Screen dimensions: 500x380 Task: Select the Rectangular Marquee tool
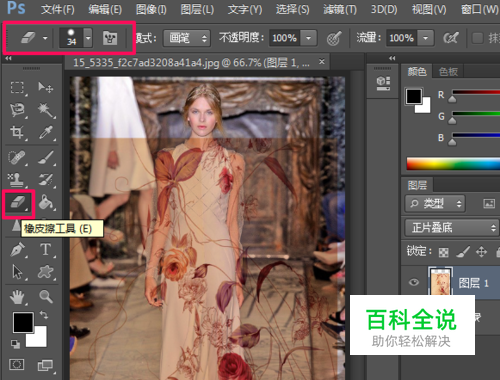pyautogui.click(x=17, y=88)
